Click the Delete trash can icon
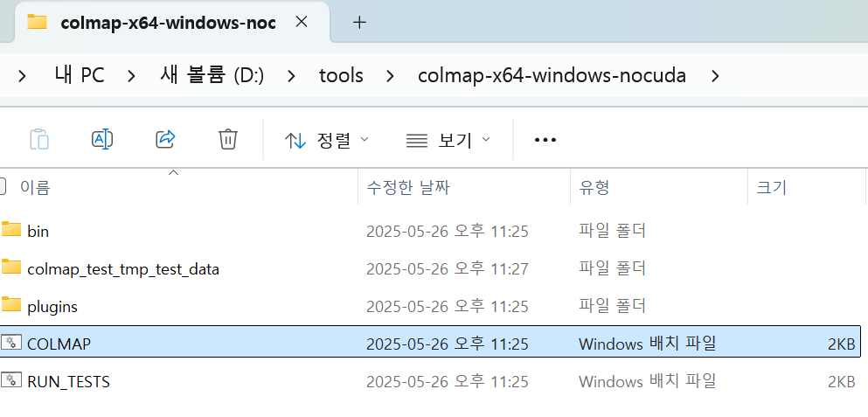 pyautogui.click(x=227, y=139)
